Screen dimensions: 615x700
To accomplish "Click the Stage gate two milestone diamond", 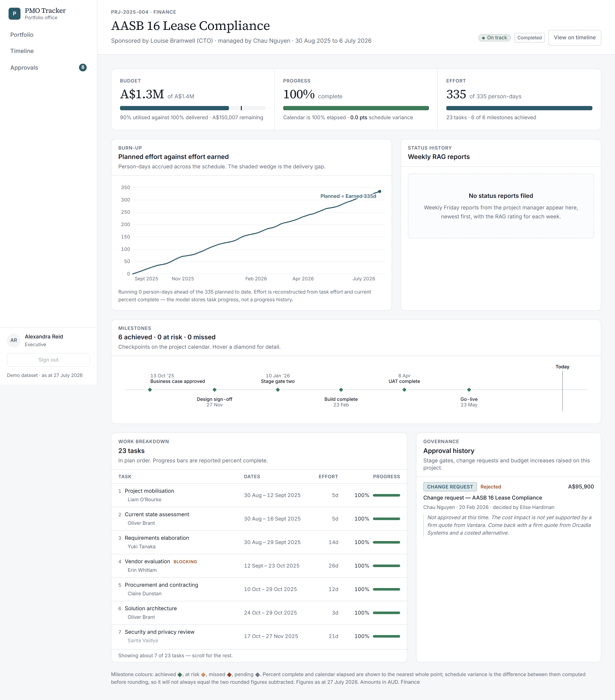I will pyautogui.click(x=278, y=390).
